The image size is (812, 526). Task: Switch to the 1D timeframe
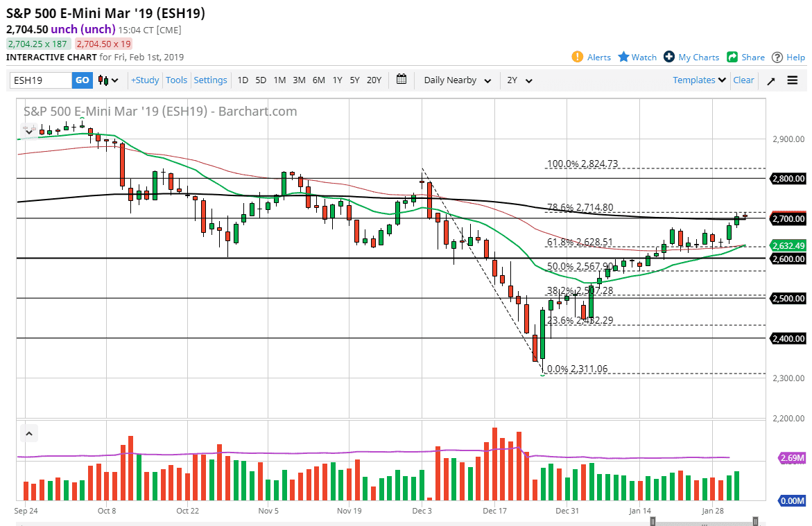click(243, 80)
